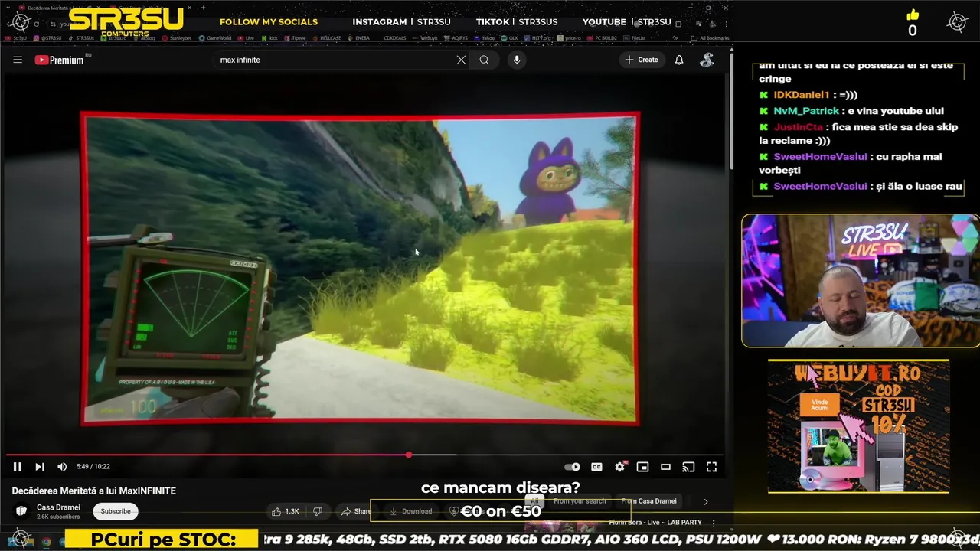Start voice search with the microphone
The height and width of the screenshot is (551, 980).
(517, 60)
